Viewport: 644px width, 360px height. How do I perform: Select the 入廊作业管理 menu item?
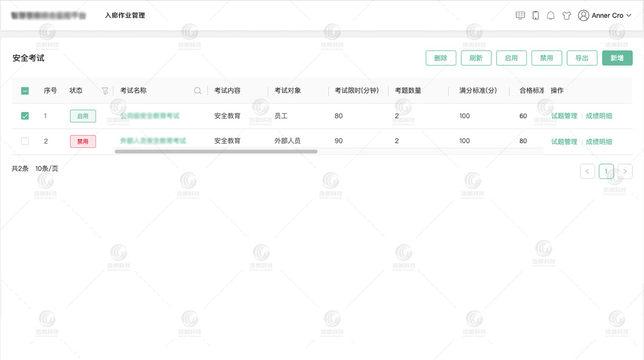[x=125, y=15]
